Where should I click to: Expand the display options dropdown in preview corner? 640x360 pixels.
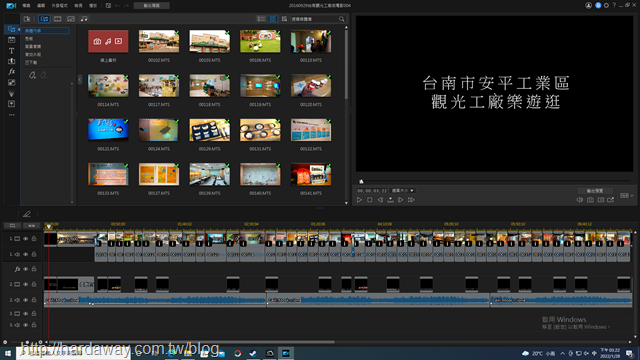pos(627,196)
